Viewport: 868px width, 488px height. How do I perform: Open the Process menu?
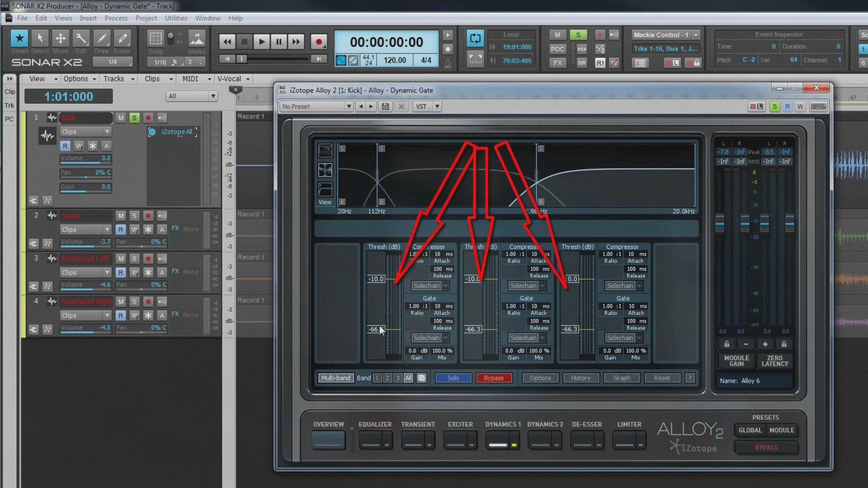(x=116, y=19)
